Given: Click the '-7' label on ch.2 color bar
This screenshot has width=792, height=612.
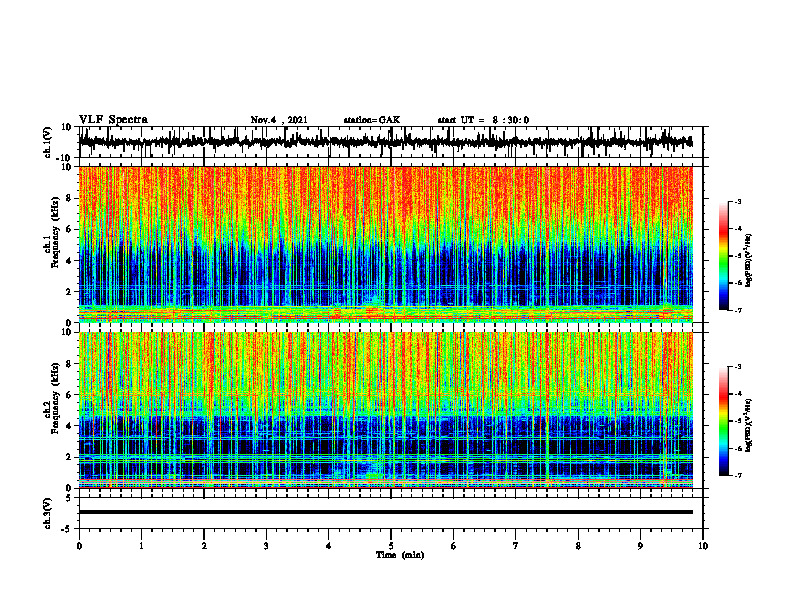Looking at the screenshot, I should coord(737,475).
